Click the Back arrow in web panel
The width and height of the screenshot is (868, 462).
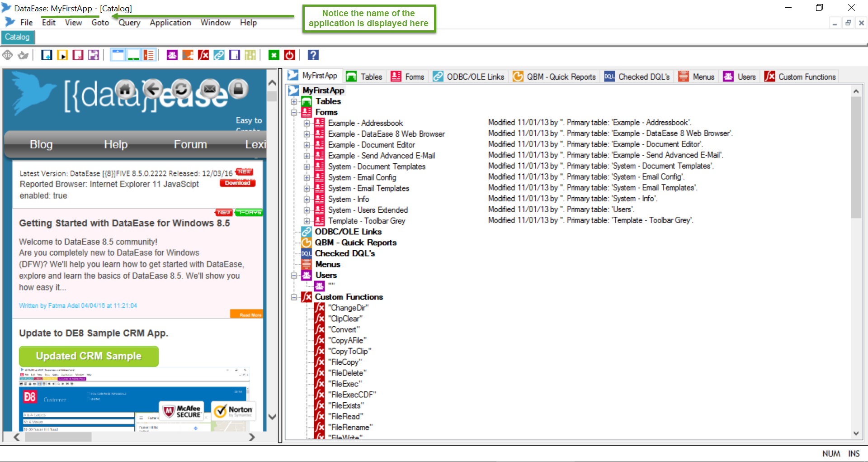[153, 90]
